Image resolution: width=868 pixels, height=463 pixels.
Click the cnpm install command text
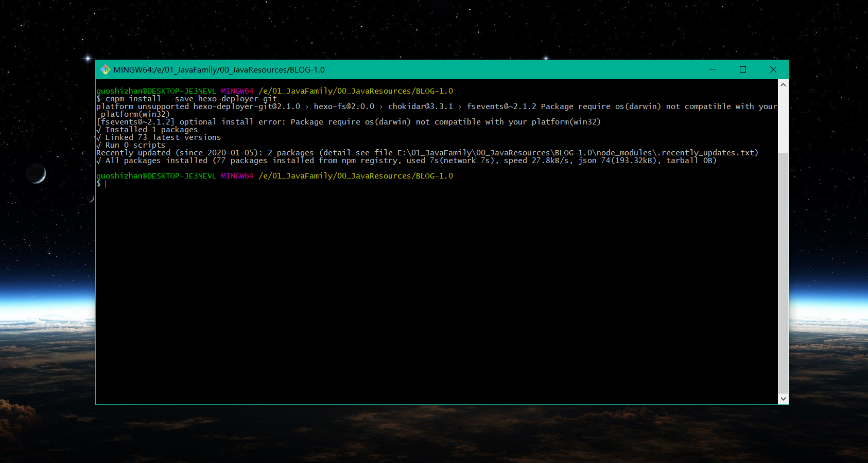(191, 99)
